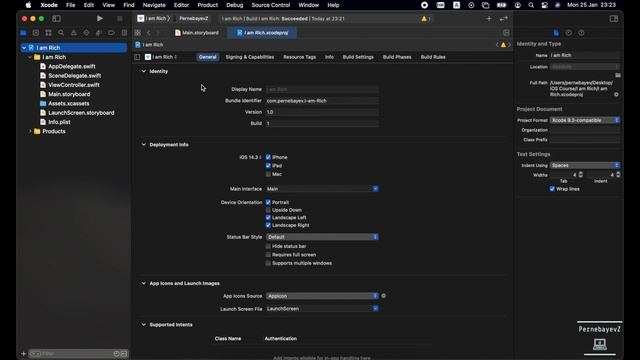Toggle the navigator sidebar visibility
Viewport: 640px width, 360px height.
coord(56,18)
